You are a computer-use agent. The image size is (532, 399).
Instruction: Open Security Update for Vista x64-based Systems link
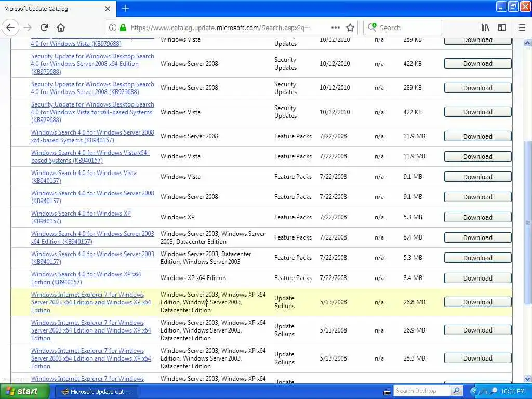(92, 112)
